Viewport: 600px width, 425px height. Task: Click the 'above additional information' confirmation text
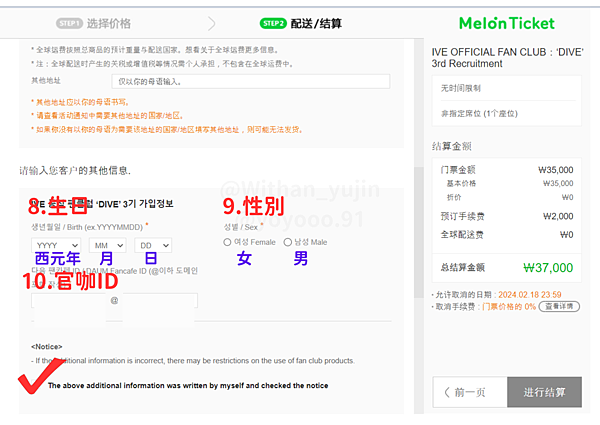pyautogui.click(x=188, y=386)
